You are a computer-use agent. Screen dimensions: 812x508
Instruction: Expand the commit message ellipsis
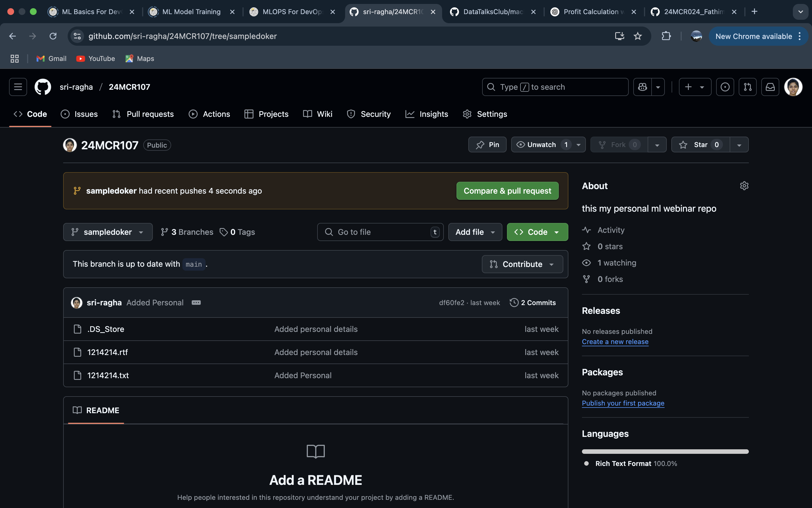pyautogui.click(x=196, y=303)
